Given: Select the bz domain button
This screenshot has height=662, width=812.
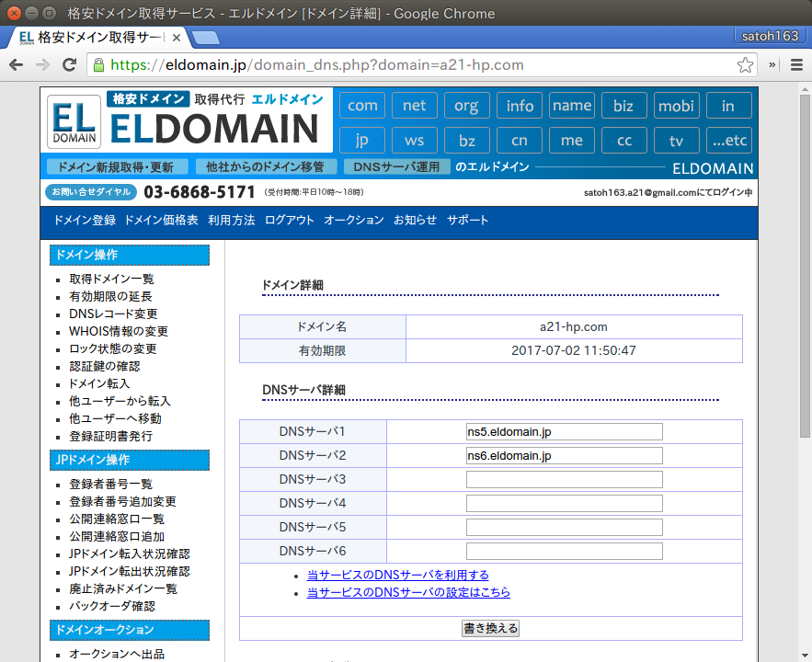Looking at the screenshot, I should tap(466, 141).
